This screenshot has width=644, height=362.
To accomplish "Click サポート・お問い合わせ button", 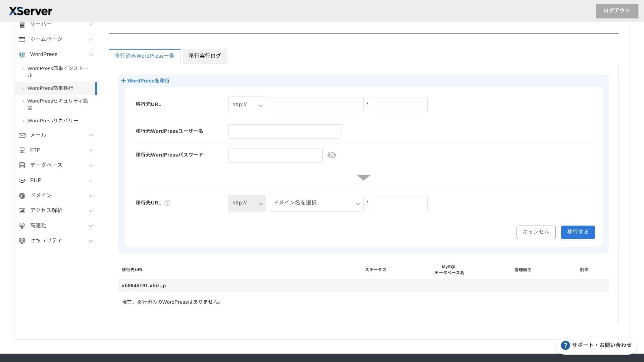I will [597, 345].
